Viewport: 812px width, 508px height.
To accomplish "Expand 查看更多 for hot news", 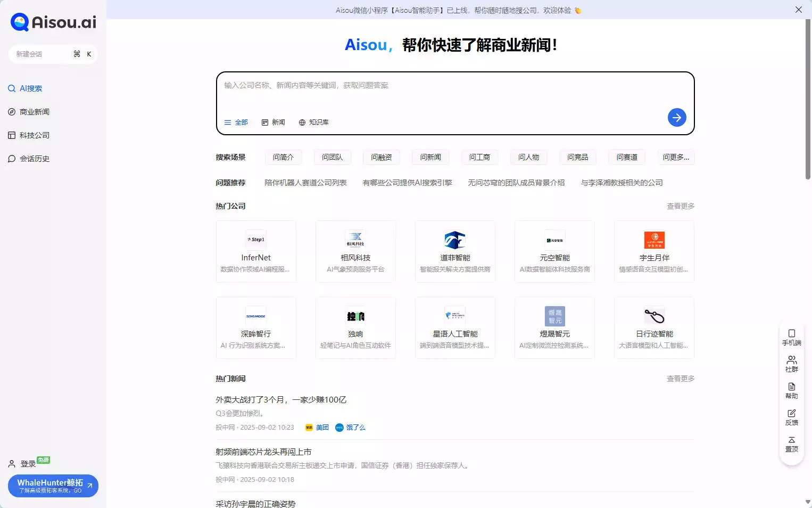I will (680, 378).
